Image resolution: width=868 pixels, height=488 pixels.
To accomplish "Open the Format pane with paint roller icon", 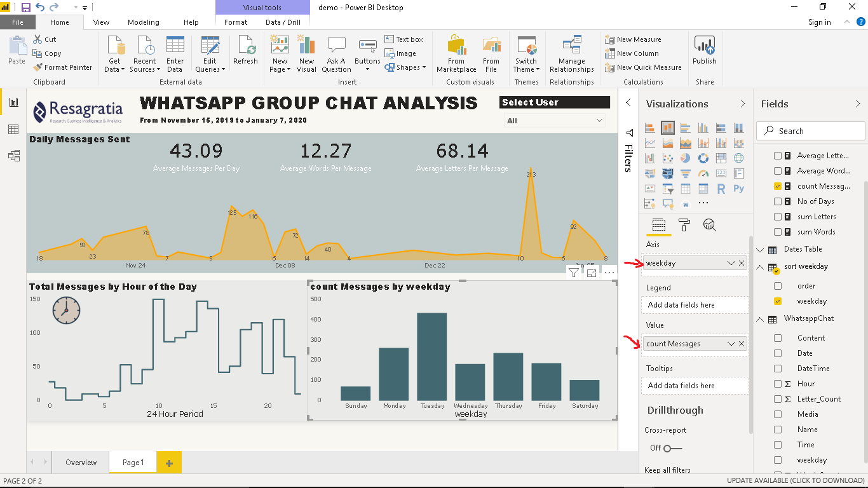I will coord(685,225).
